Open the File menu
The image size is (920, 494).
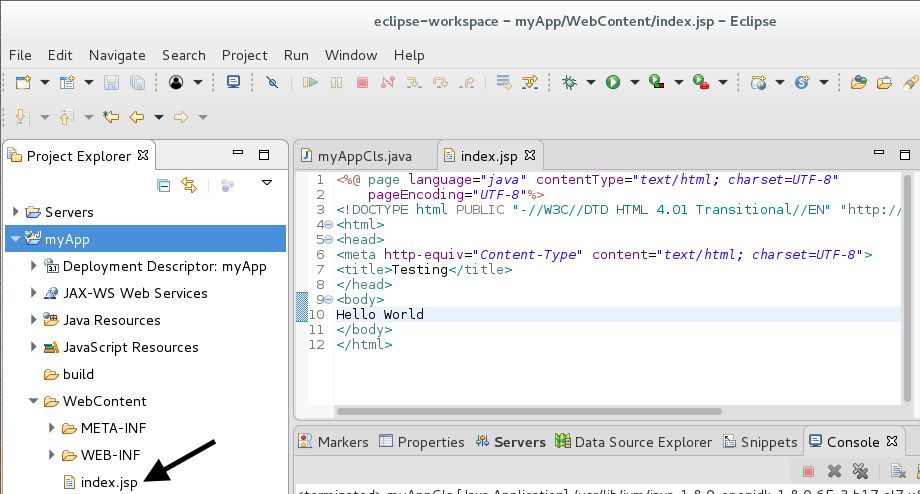(x=21, y=55)
